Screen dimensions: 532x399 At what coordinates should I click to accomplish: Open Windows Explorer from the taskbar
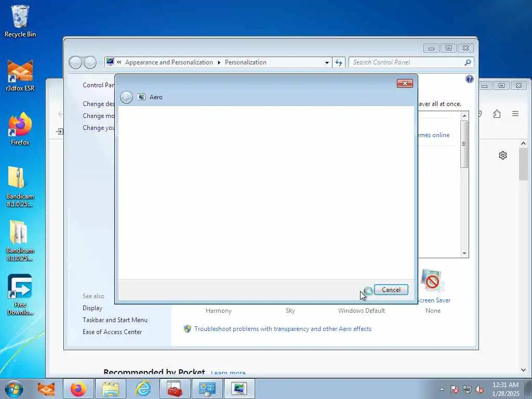click(x=111, y=389)
